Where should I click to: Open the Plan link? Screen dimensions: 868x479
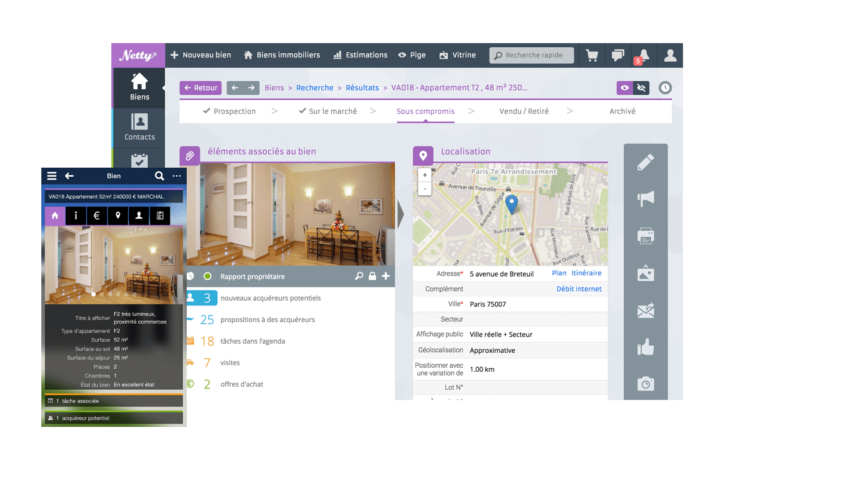[559, 273]
